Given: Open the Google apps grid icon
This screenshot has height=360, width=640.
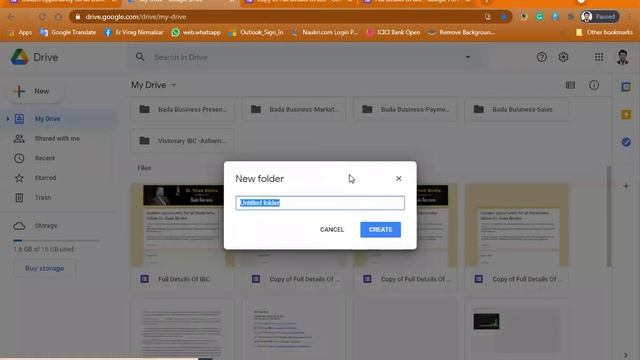Looking at the screenshot, I should [599, 57].
